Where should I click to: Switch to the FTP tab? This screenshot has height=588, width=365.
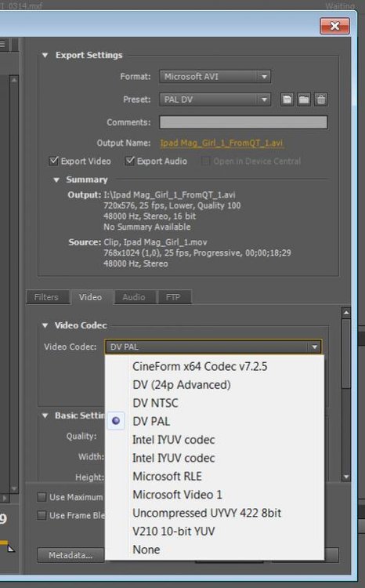[173, 297]
